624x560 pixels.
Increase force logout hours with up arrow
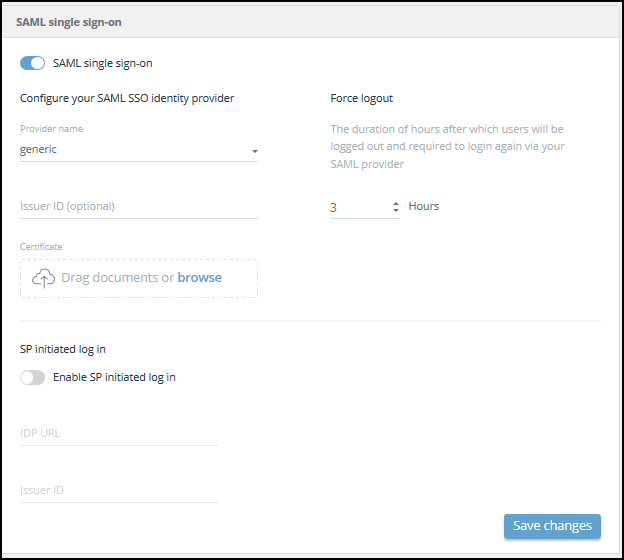[x=396, y=203]
